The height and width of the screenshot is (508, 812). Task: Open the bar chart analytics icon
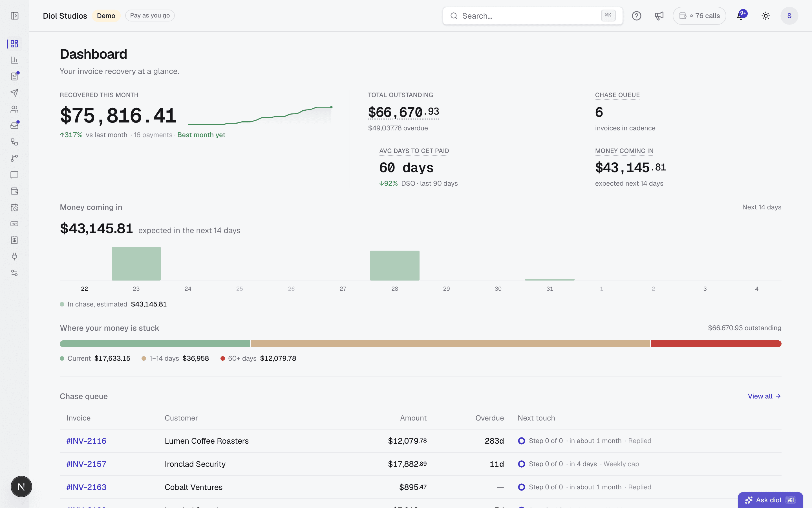pyautogui.click(x=14, y=60)
